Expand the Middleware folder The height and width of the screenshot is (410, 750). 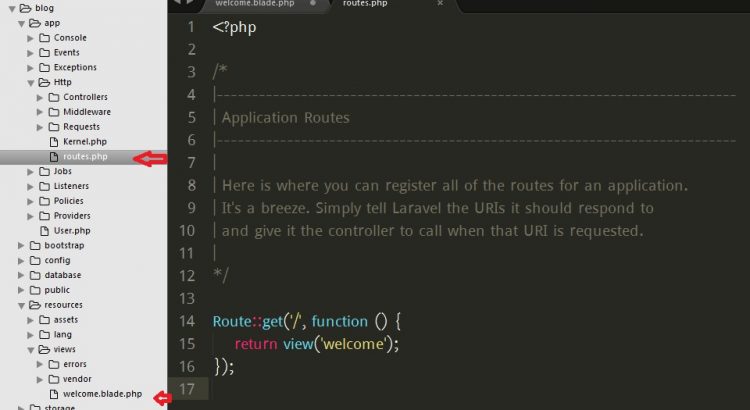[40, 112]
